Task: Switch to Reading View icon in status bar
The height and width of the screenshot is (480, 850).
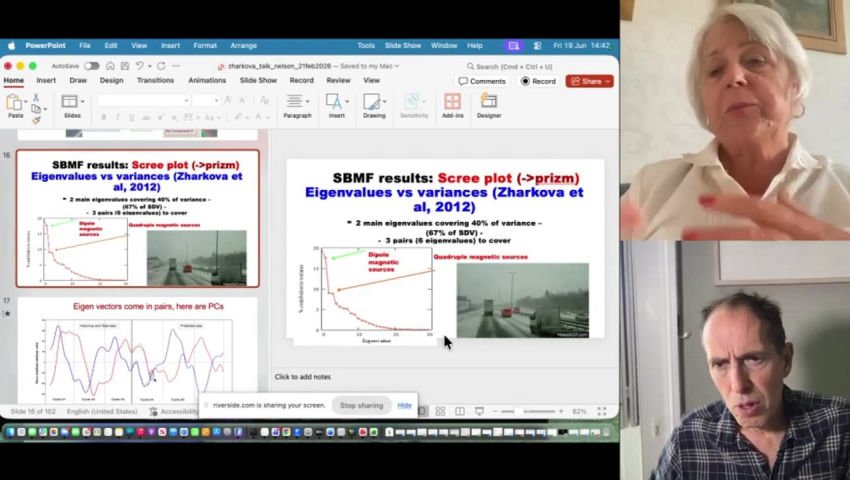Action: click(460, 412)
